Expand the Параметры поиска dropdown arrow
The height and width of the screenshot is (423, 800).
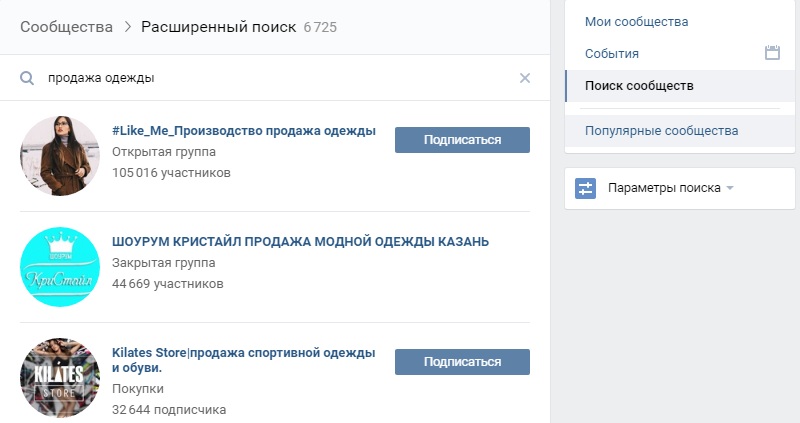730,188
